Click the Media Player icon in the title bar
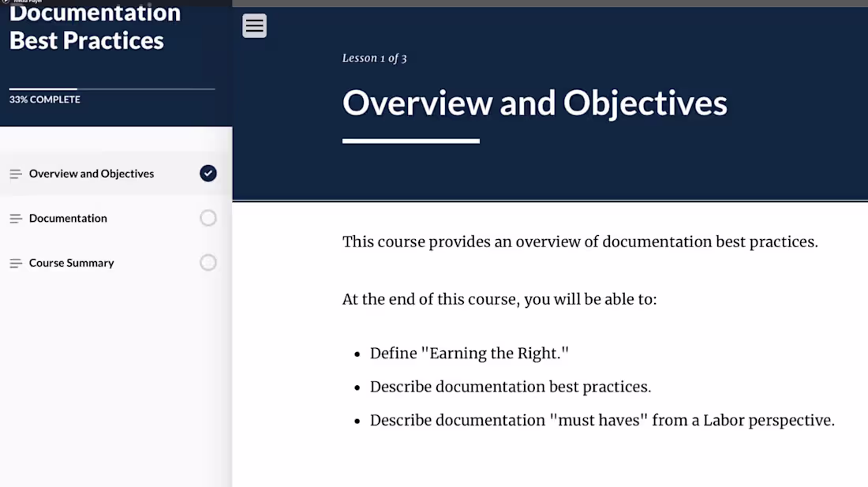868x487 pixels. (6, 2)
